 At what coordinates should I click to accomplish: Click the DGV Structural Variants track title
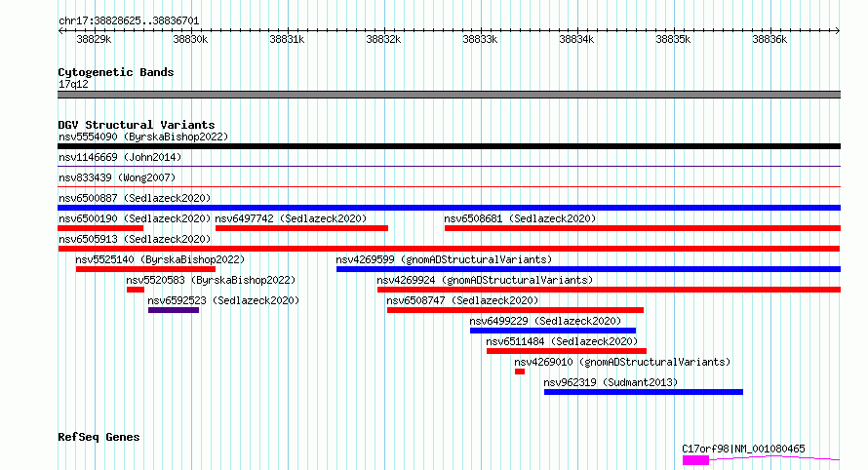(137, 125)
